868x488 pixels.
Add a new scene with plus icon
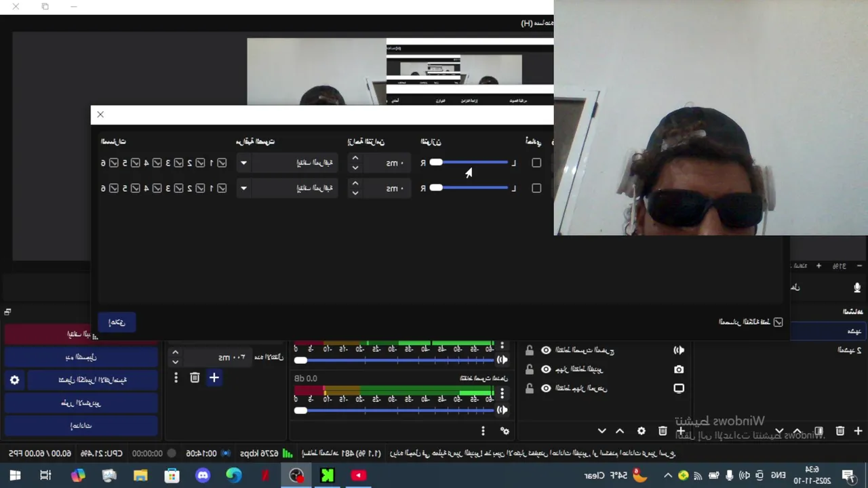pyautogui.click(x=858, y=431)
